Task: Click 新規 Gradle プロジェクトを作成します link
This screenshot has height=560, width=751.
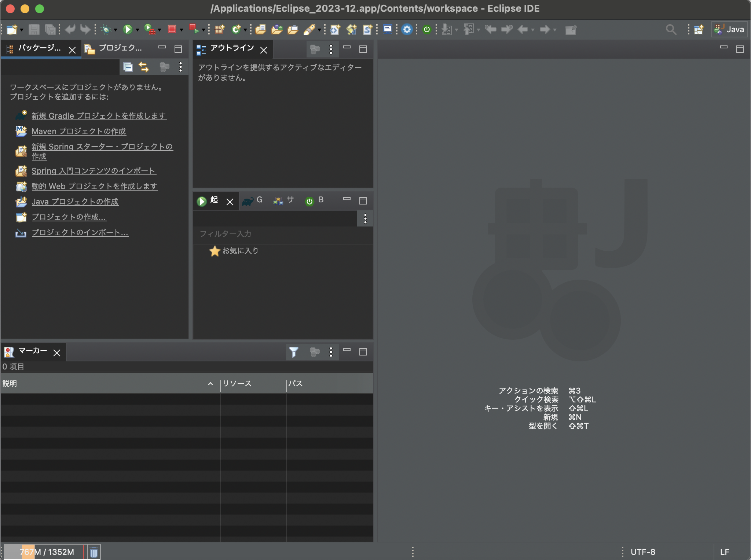Action: (x=99, y=116)
